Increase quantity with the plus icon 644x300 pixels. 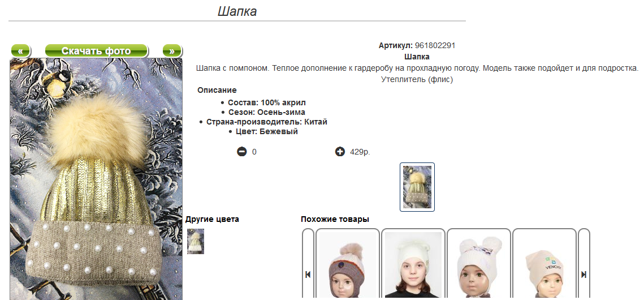pos(340,152)
